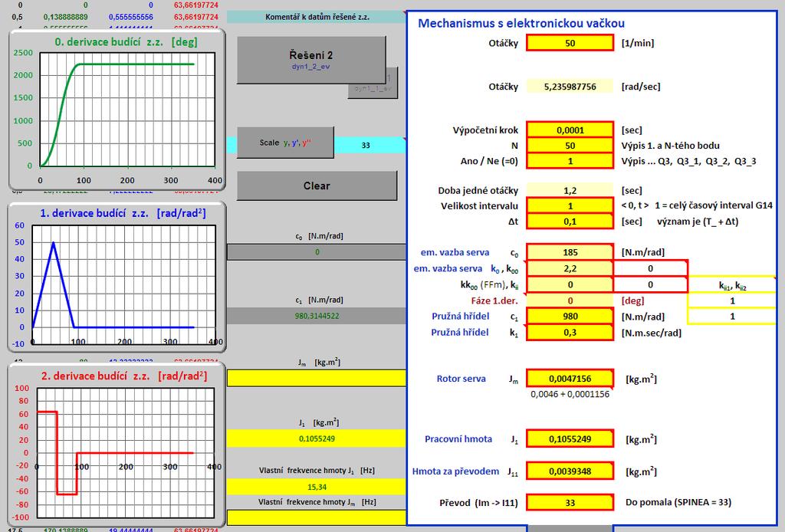This screenshot has height=532, width=785.
Task: Select the c0 value 185 cell
Action: [x=570, y=252]
